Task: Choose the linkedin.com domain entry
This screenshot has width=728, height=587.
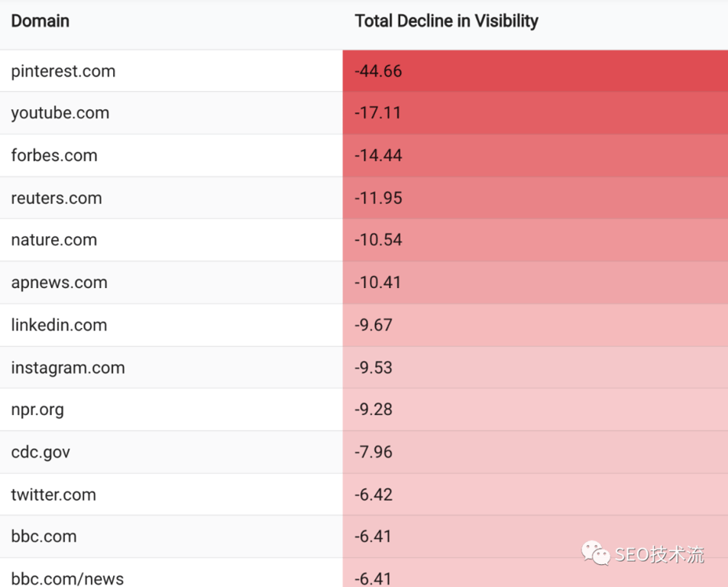Action: (59, 326)
